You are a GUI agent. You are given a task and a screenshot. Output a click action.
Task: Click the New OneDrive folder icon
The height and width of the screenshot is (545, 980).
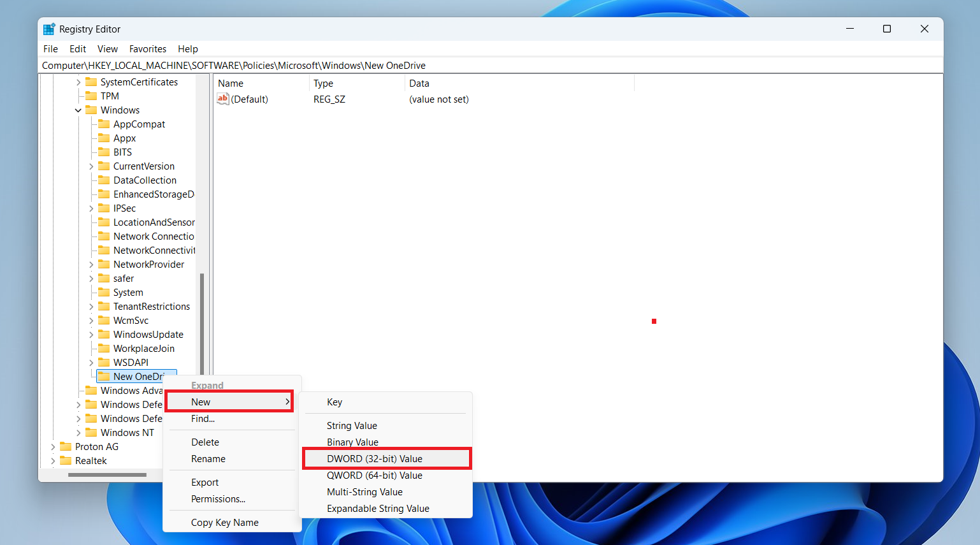(104, 376)
